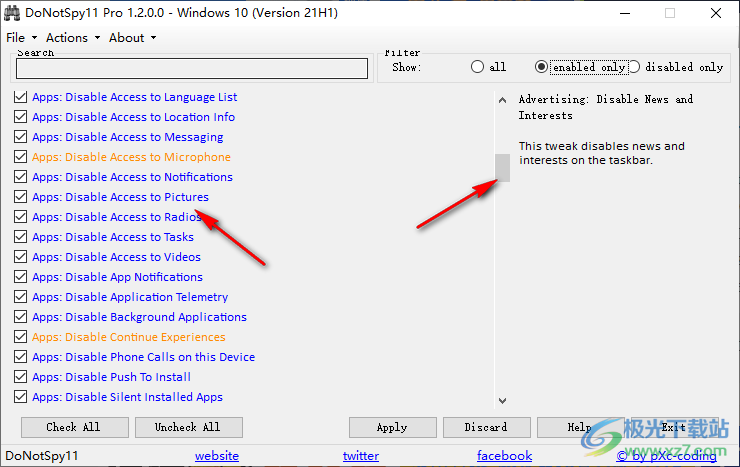Click the Uncheck All button
The image size is (740, 467).
(189, 427)
